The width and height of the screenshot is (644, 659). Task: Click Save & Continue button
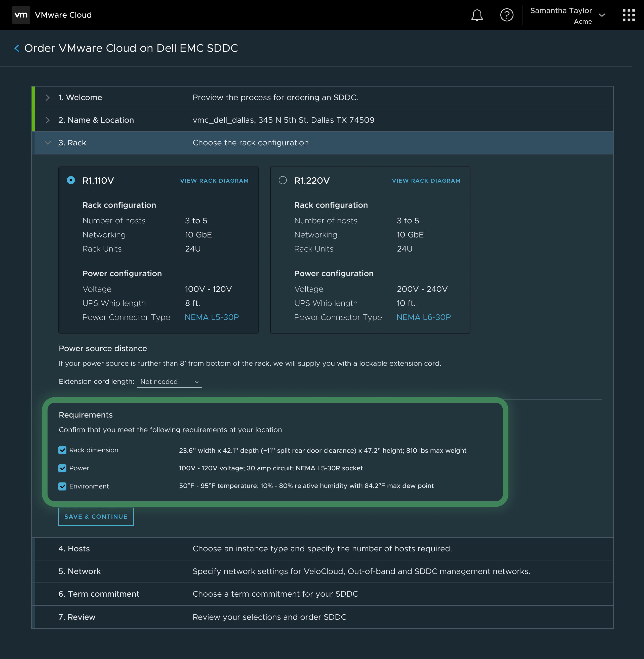point(96,517)
